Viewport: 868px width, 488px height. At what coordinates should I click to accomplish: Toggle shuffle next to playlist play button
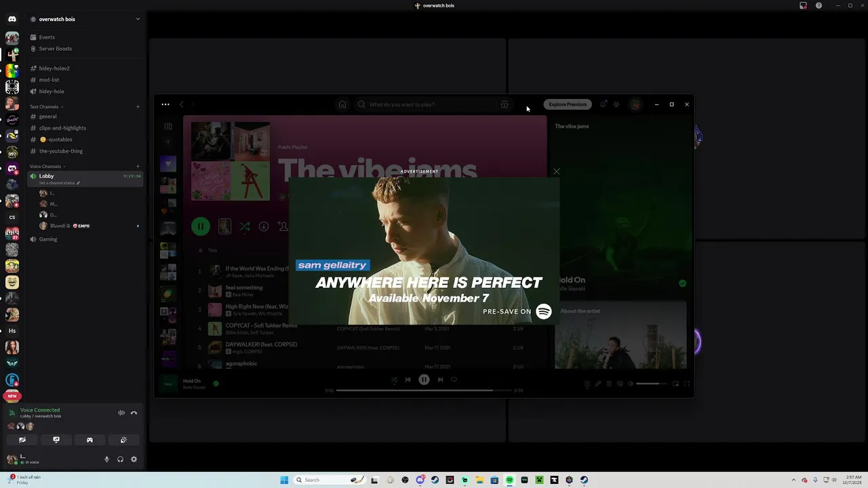245,226
